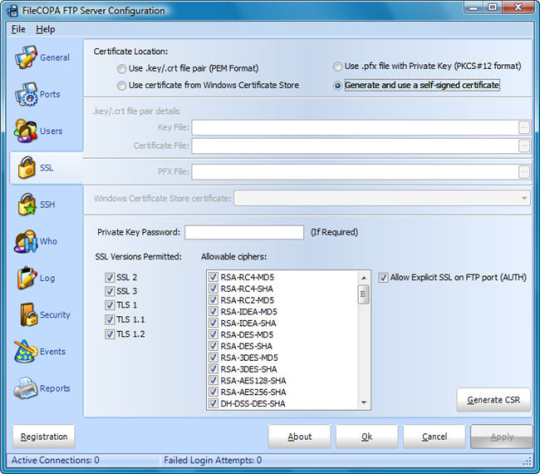Open the General settings icon
540x474 pixels.
tap(26, 57)
